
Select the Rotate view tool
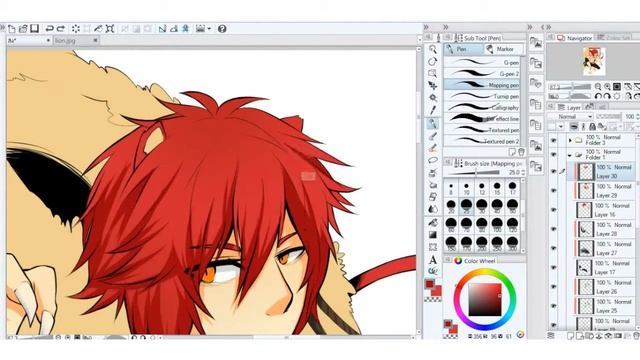pyautogui.click(x=433, y=61)
